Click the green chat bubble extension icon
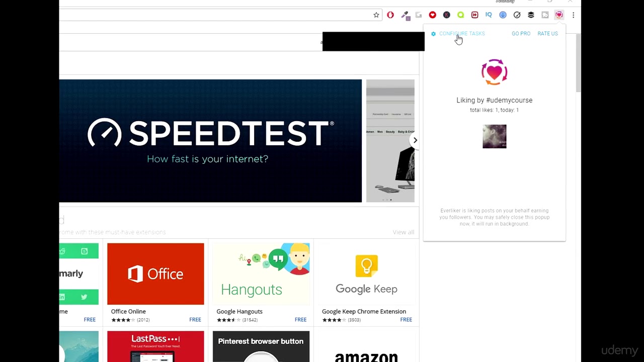Viewport: 644px width, 362px height. point(461,15)
